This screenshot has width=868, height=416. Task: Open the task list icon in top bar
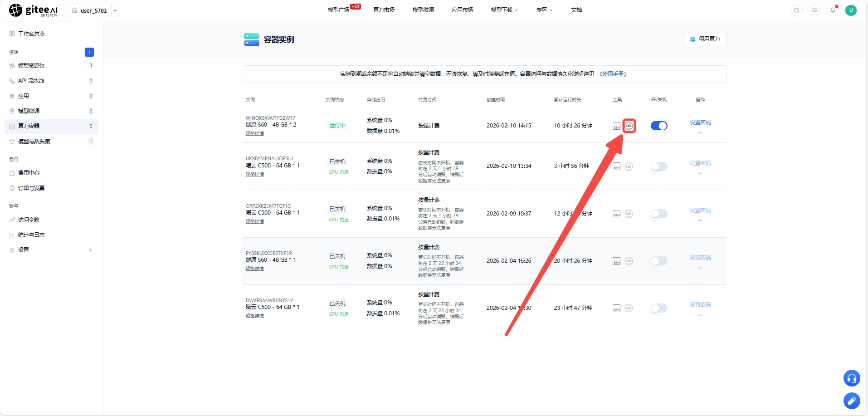814,10
